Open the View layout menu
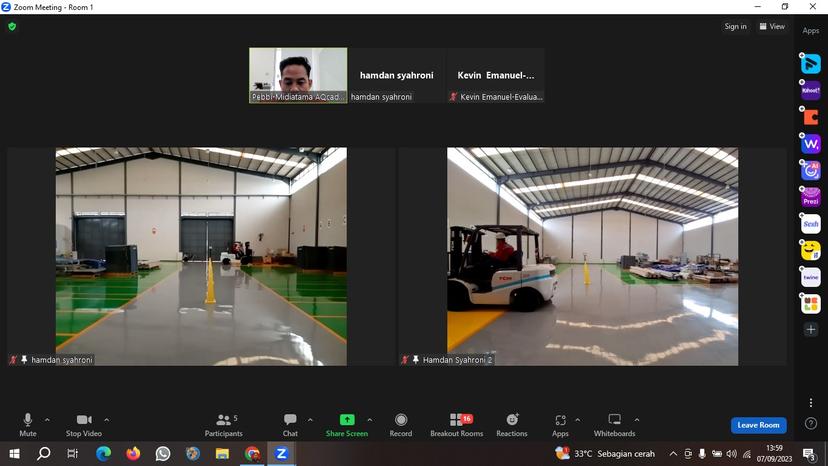Screen dimensions: 828x466 pos(772,26)
